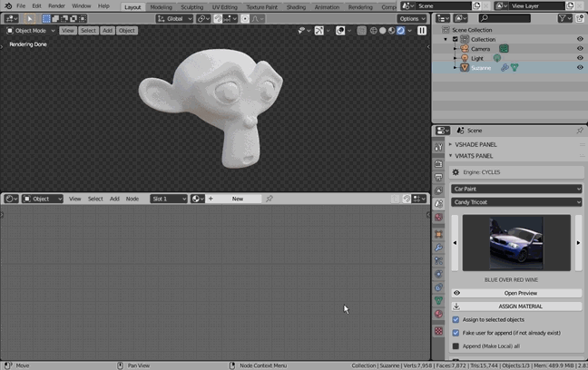This screenshot has height=370, width=588.
Task: Open the Options dropdown
Action: (412, 19)
